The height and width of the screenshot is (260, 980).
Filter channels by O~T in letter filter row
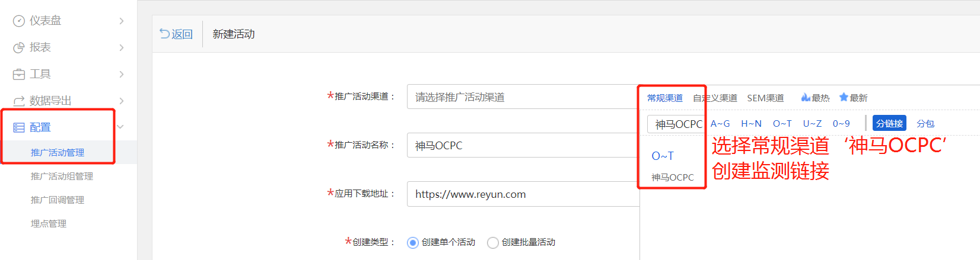(x=782, y=123)
